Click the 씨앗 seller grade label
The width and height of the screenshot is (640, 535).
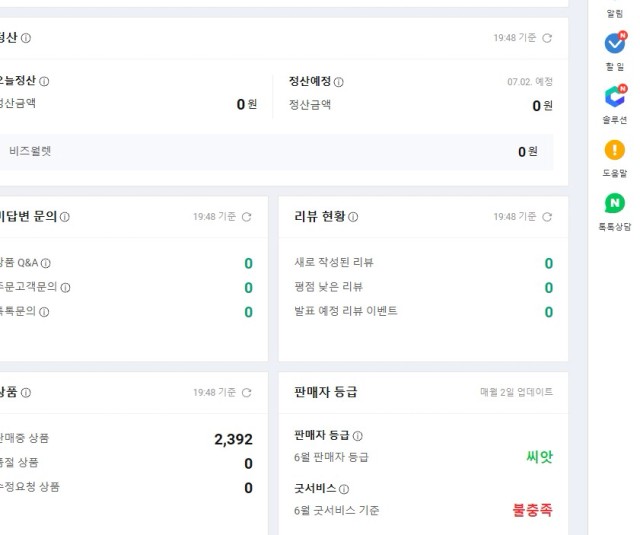pyautogui.click(x=539, y=456)
